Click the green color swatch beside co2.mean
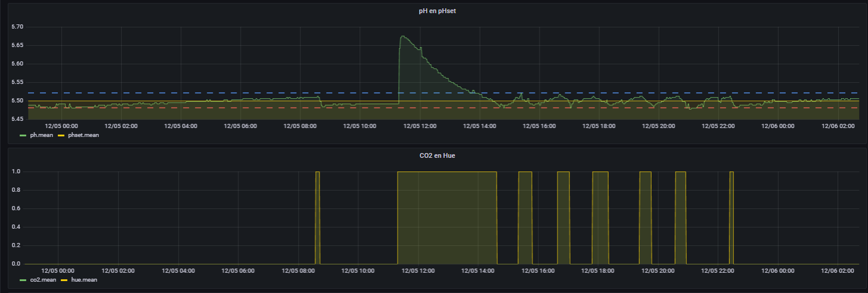The width and height of the screenshot is (868, 293). pyautogui.click(x=23, y=279)
